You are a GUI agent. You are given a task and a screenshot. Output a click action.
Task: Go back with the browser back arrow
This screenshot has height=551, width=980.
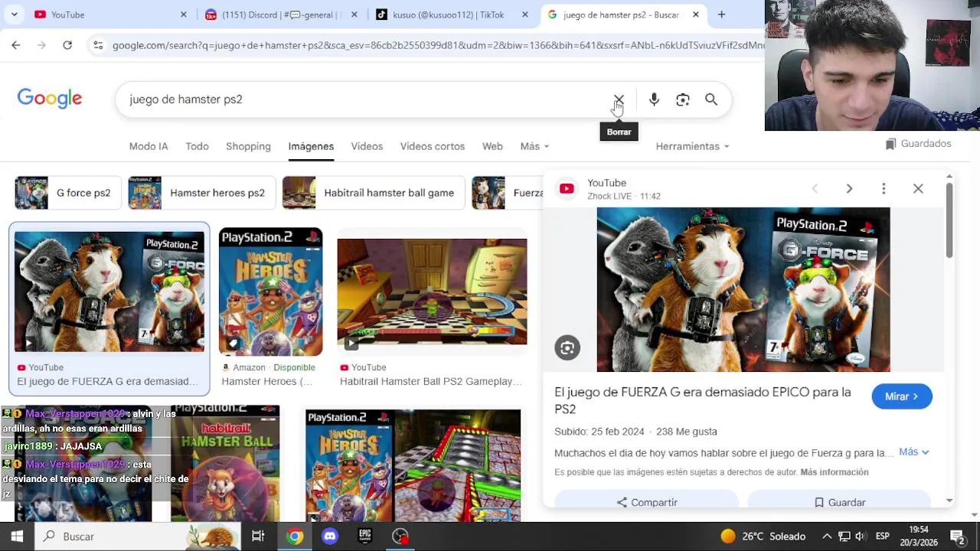16,45
